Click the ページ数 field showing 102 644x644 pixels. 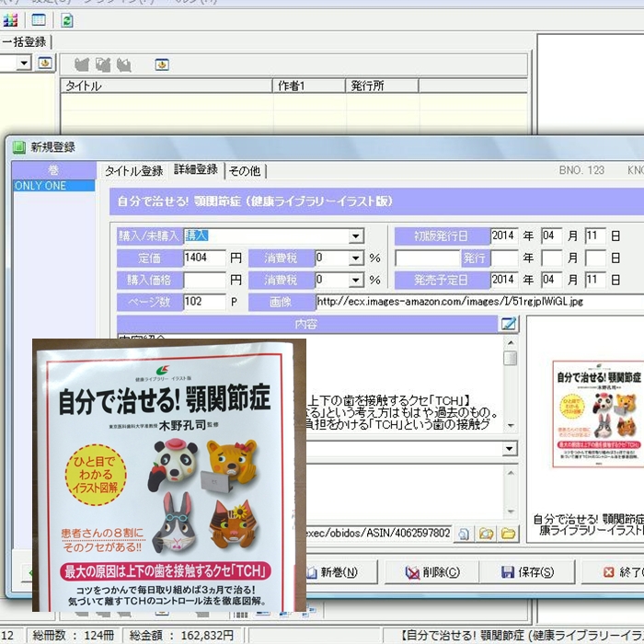(204, 302)
